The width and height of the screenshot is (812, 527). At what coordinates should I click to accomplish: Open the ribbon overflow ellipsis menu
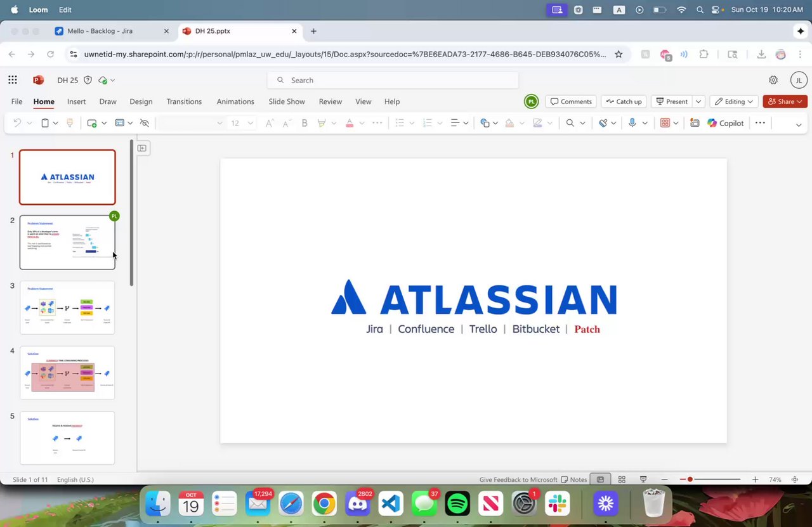point(760,123)
